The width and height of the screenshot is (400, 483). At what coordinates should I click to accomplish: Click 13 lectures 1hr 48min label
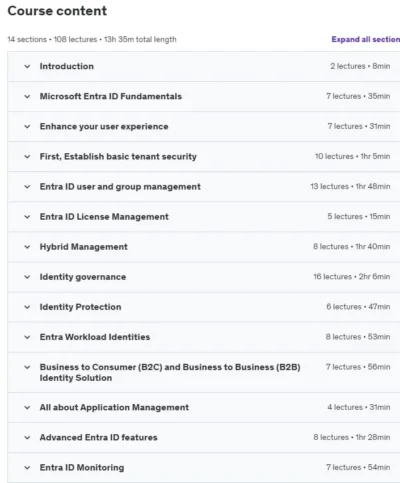pyautogui.click(x=350, y=186)
